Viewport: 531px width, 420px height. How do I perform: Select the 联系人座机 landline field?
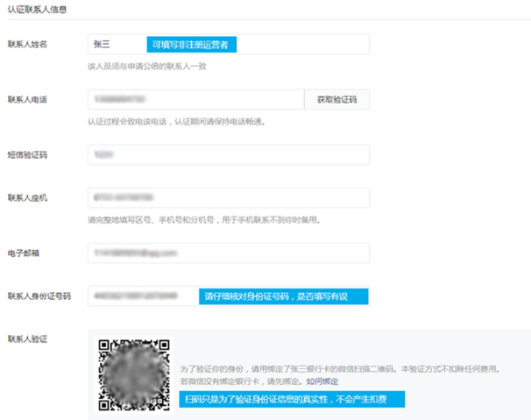(x=229, y=197)
